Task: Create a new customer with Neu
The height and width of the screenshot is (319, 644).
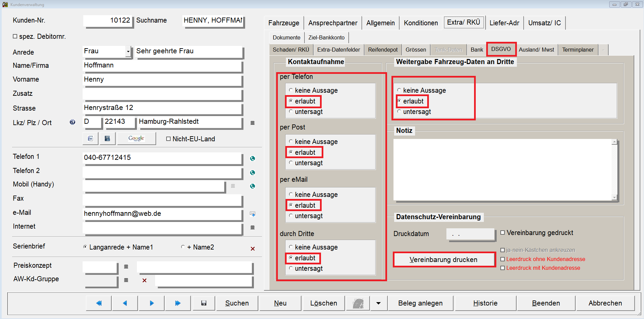Action: tap(280, 303)
